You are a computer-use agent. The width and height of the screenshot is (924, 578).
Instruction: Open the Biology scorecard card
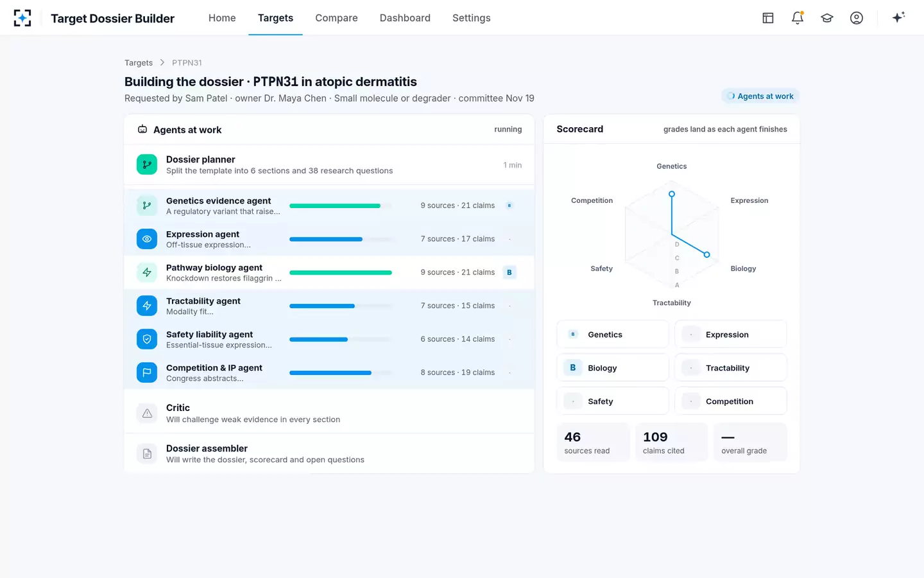coord(613,368)
